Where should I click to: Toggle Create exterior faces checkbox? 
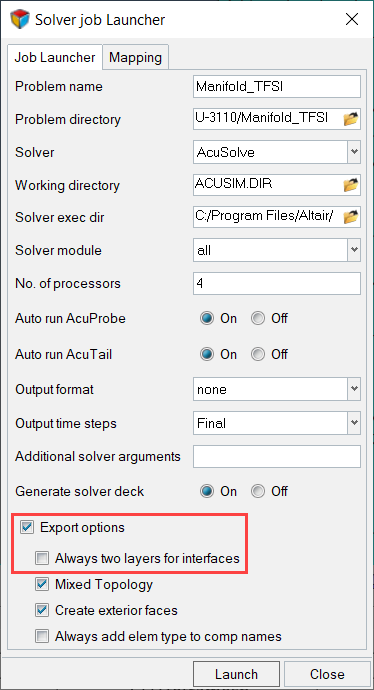[42, 610]
